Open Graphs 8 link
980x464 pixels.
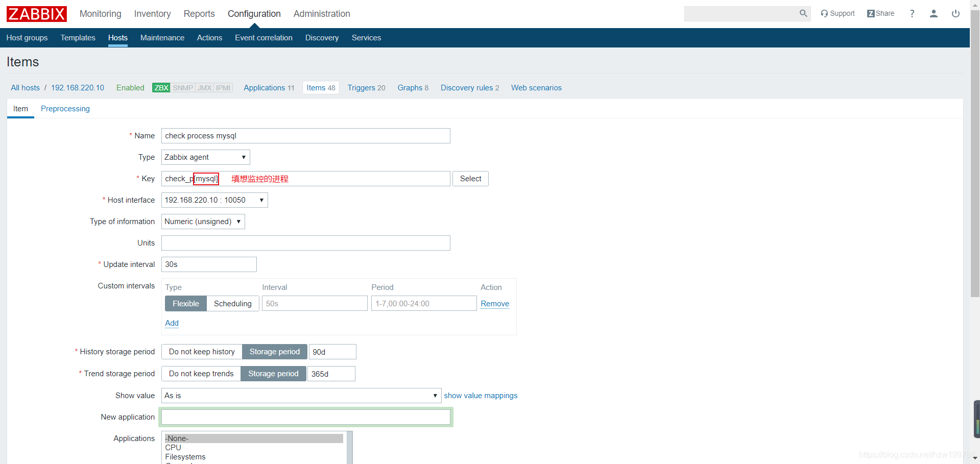pyautogui.click(x=413, y=88)
